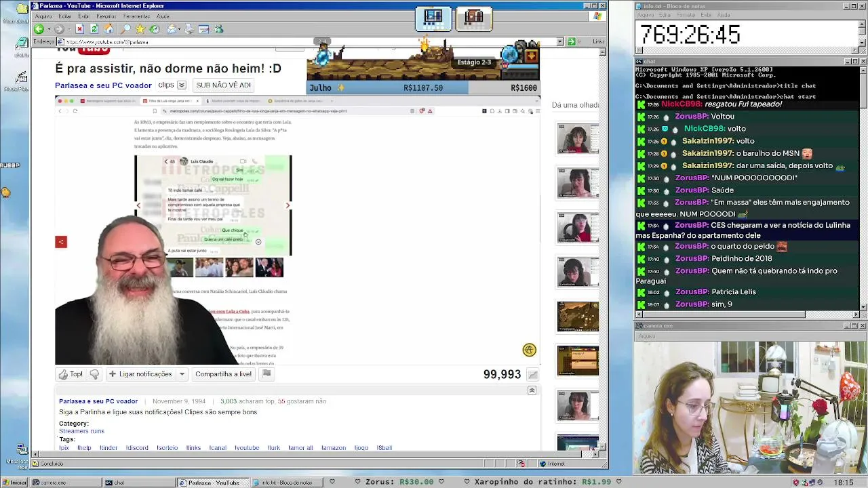Print the page with the printer icon

[x=189, y=29]
